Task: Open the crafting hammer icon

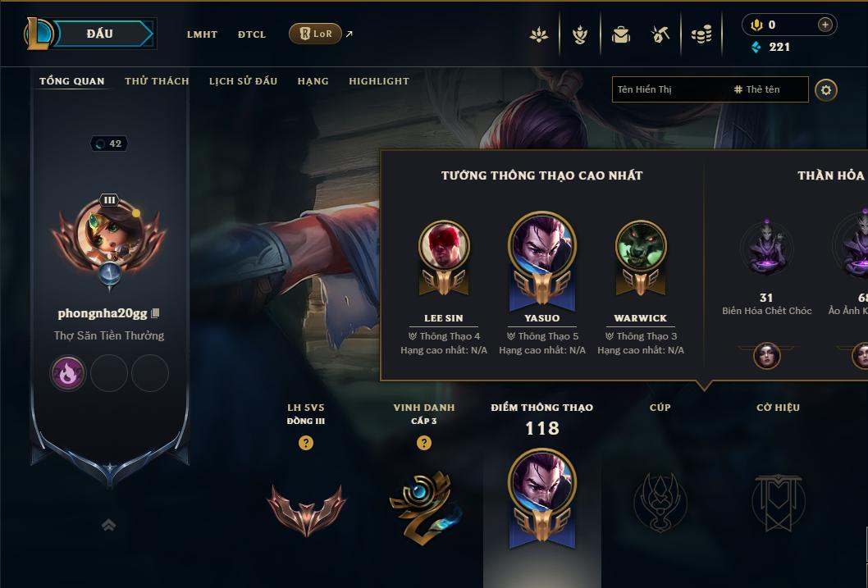Action: [660, 35]
